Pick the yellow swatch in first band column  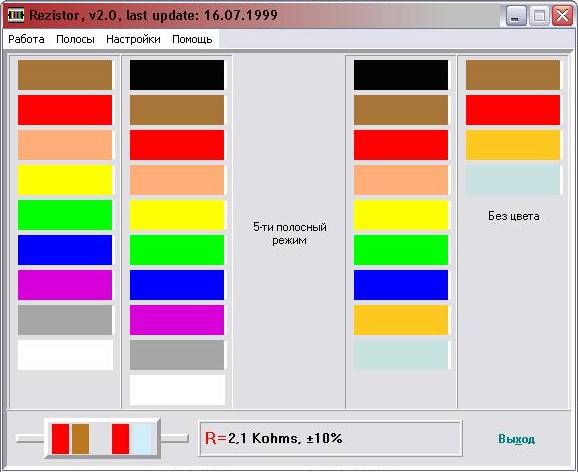click(65, 180)
